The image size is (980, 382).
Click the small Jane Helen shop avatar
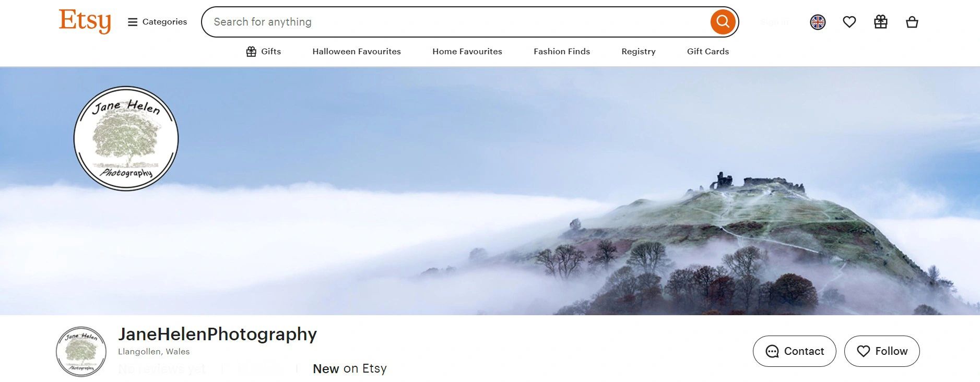point(81,352)
